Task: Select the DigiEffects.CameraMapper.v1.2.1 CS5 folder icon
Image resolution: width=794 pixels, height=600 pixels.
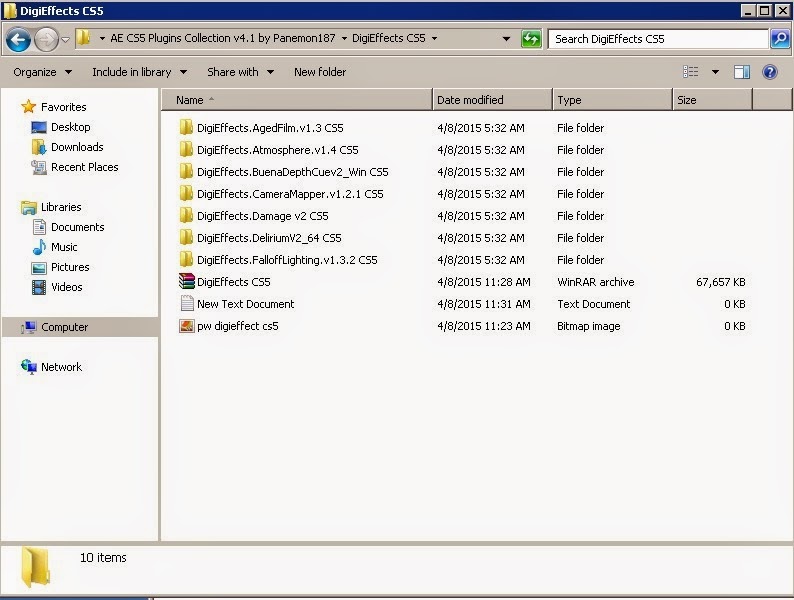Action: coord(186,193)
